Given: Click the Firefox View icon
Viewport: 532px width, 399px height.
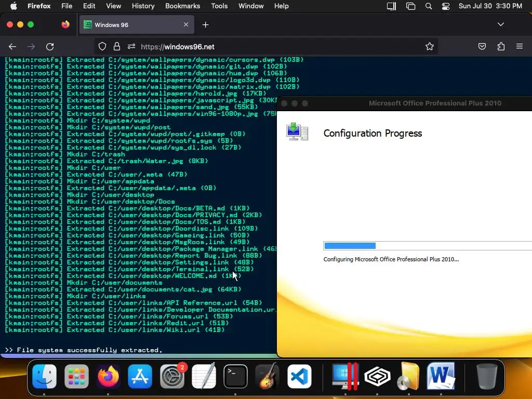Looking at the screenshot, I should click(x=65, y=24).
